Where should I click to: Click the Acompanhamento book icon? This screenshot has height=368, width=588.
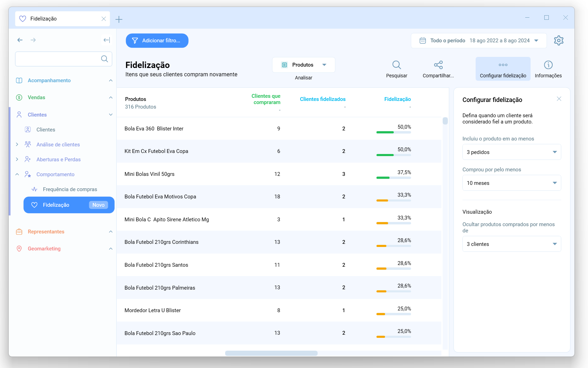19,80
